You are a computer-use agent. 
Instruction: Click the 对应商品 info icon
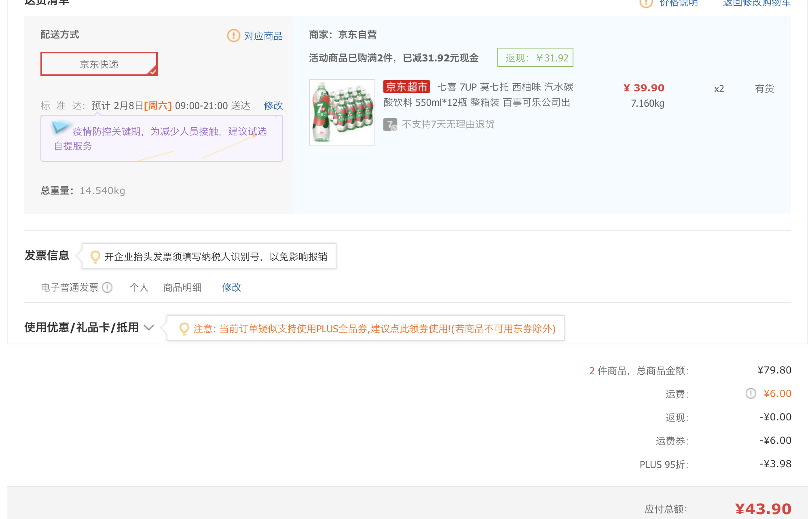point(234,36)
